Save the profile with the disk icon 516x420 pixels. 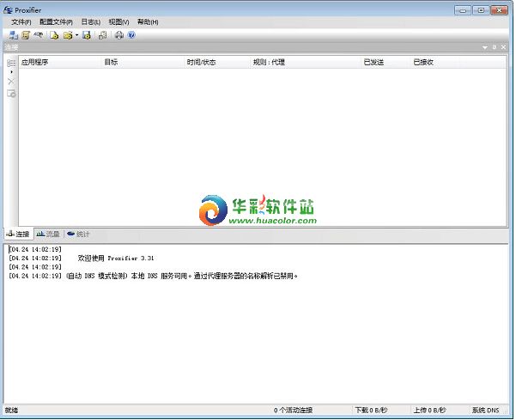87,35
